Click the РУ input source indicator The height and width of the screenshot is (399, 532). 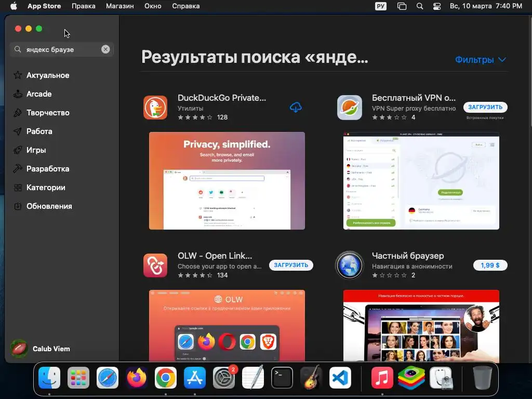tap(381, 6)
